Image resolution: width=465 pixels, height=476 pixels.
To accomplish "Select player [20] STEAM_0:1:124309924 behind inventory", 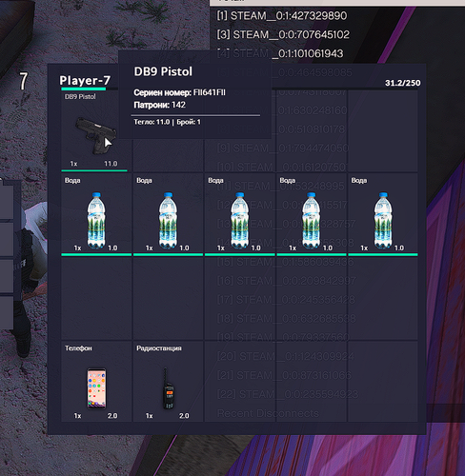I will pyautogui.click(x=286, y=356).
